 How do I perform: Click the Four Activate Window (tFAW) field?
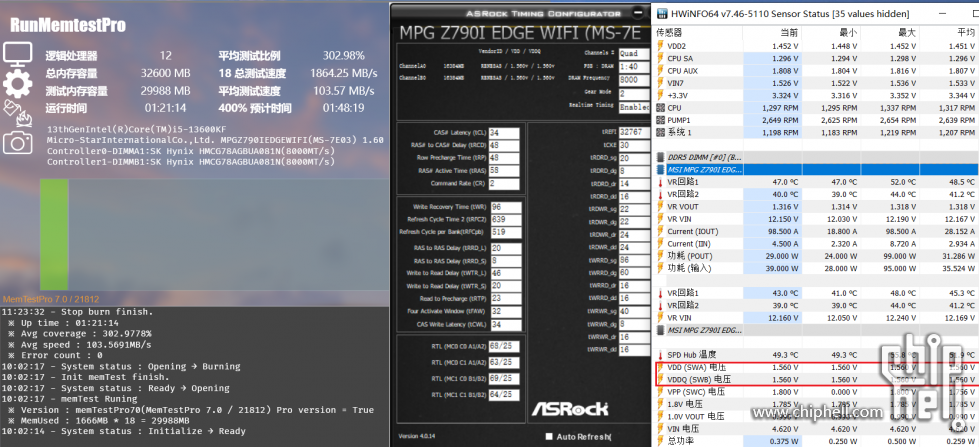[506, 312]
